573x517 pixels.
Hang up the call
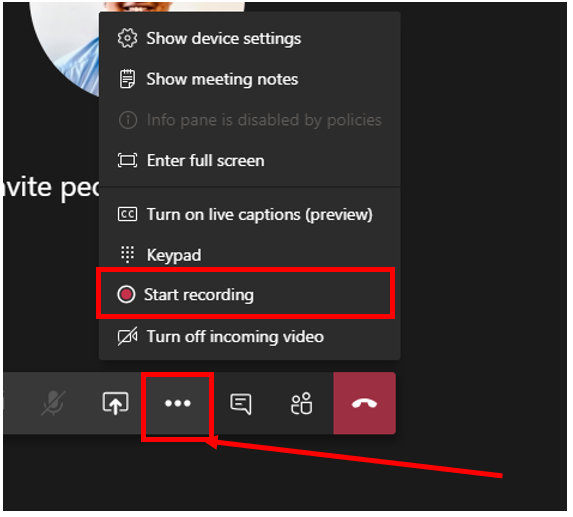coord(364,403)
